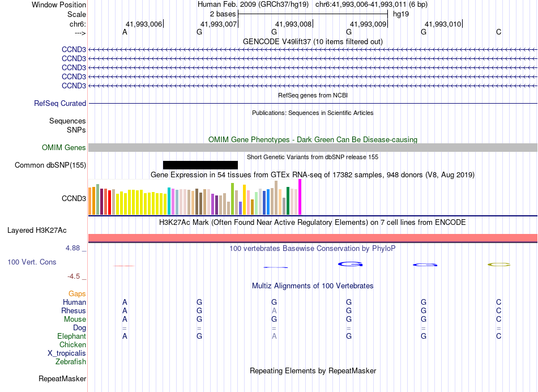This screenshot has width=538, height=392.
Task: Select the Chicken species label
Action: coord(72,344)
